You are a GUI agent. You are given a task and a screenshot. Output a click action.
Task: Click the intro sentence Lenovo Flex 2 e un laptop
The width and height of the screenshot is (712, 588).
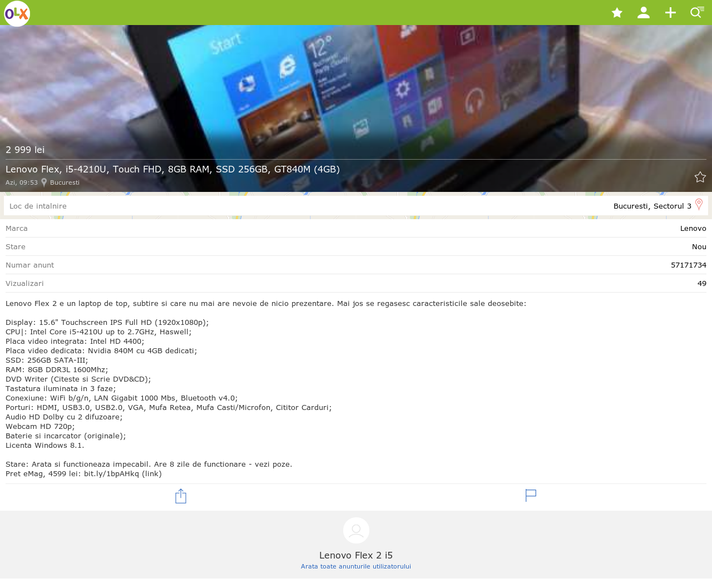[x=266, y=303]
